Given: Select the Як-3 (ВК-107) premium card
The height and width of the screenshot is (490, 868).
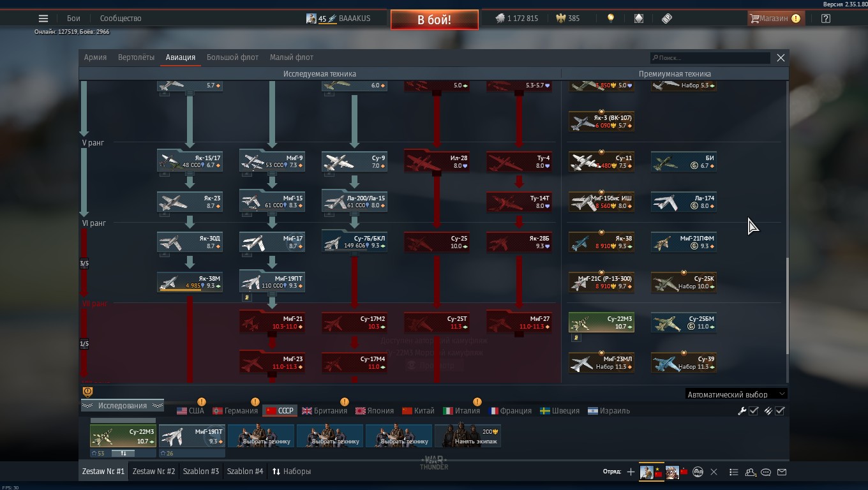Looking at the screenshot, I should coord(601,121).
